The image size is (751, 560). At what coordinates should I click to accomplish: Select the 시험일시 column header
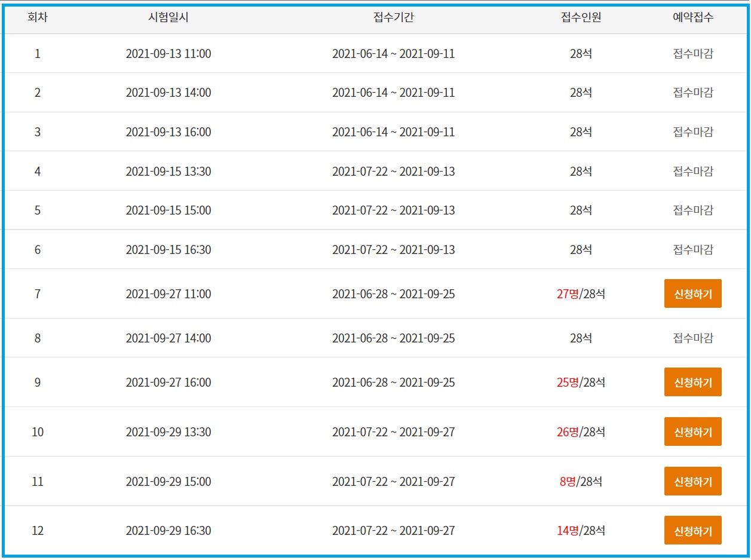(x=168, y=17)
